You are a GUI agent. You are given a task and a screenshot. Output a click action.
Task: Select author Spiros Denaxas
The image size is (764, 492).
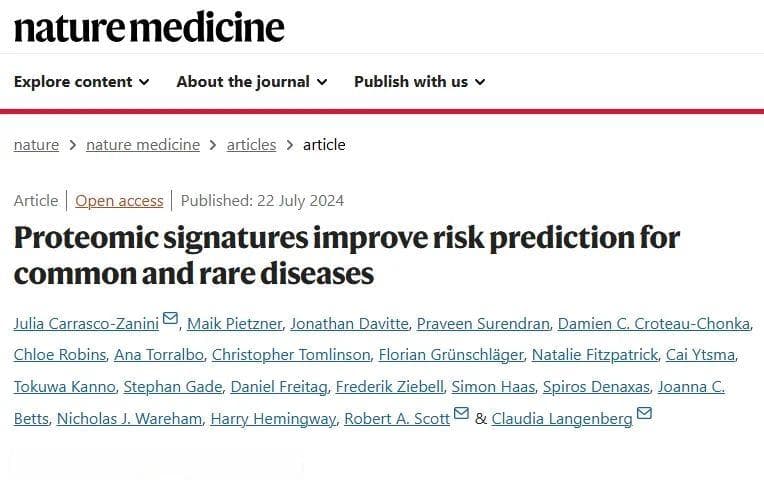596,387
